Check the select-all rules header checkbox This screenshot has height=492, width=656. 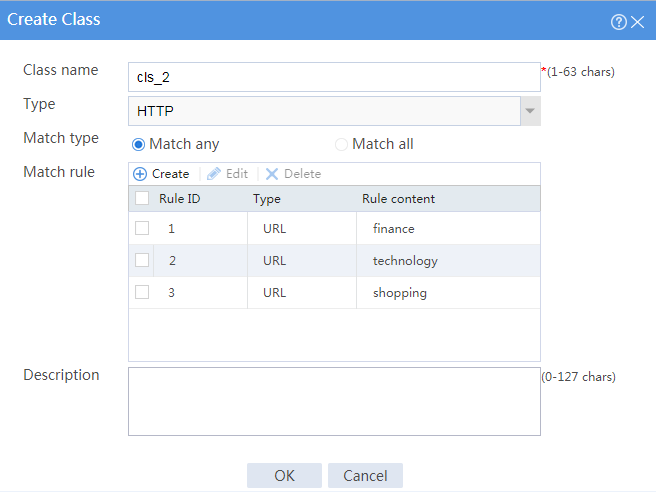[142, 198]
